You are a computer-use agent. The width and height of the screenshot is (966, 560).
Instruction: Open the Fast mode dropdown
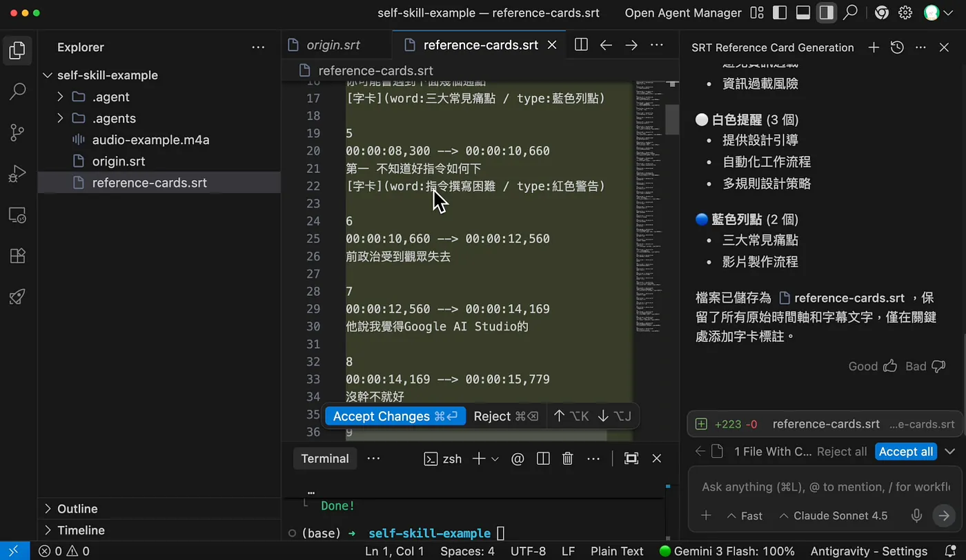pos(745,516)
